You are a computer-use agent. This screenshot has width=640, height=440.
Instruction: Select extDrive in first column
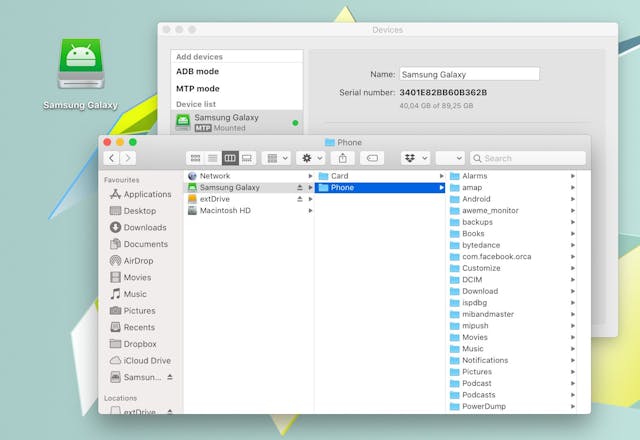(249, 199)
